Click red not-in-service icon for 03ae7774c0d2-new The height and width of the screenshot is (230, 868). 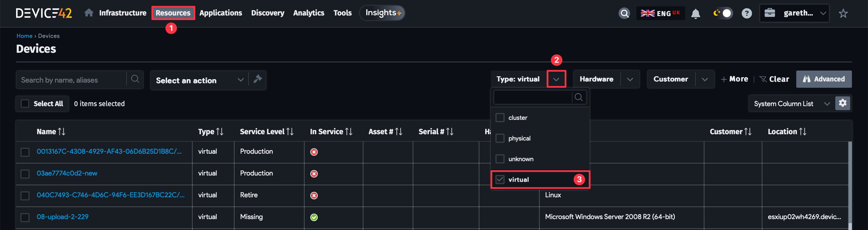click(x=314, y=174)
